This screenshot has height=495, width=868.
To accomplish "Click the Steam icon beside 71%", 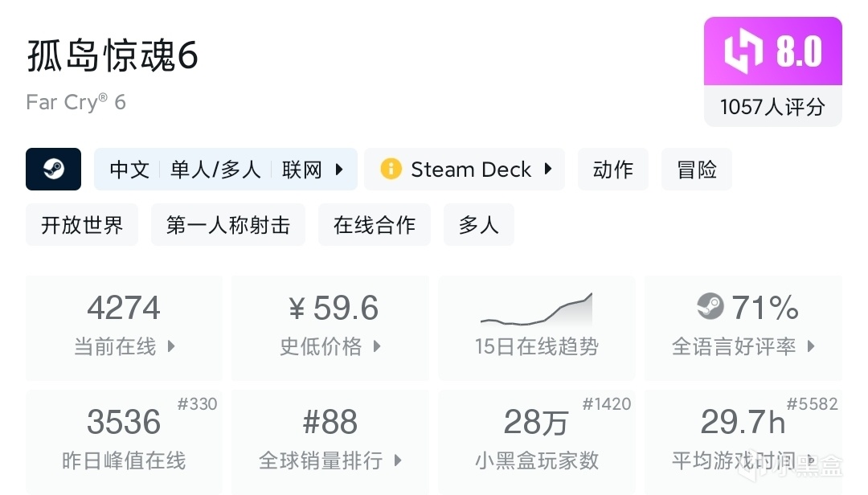I will pos(710,307).
